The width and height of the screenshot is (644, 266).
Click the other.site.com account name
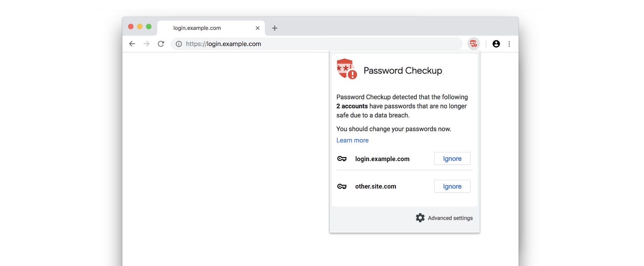tap(376, 186)
